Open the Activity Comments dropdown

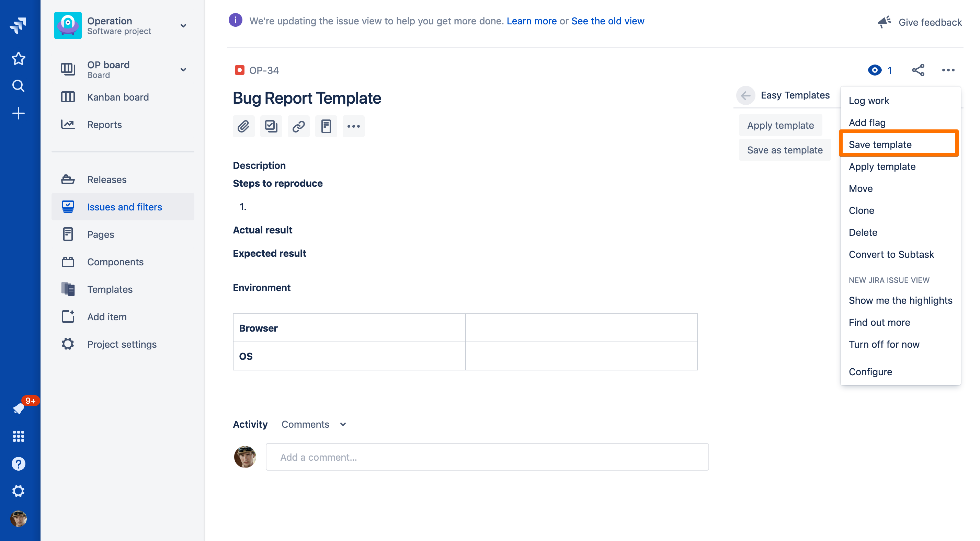click(x=314, y=424)
